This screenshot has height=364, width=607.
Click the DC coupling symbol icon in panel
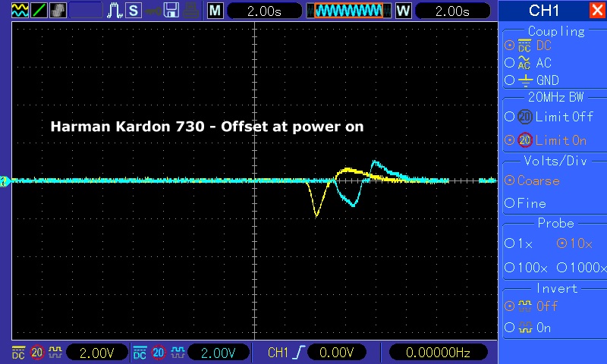(x=524, y=45)
